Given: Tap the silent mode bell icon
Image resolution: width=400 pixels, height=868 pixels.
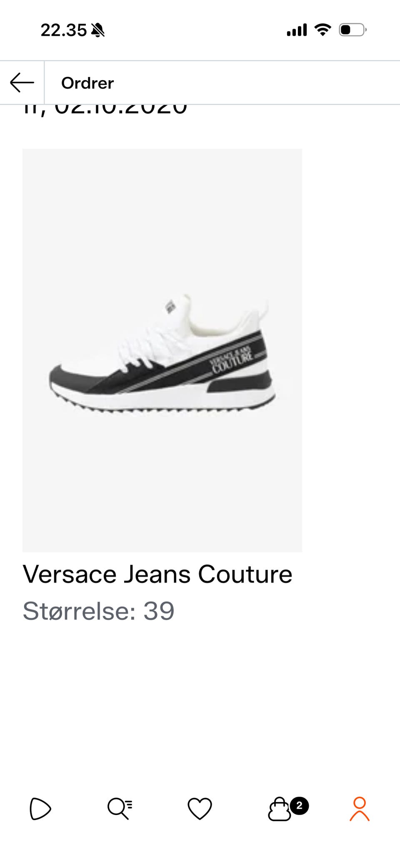Looking at the screenshot, I should (x=98, y=30).
